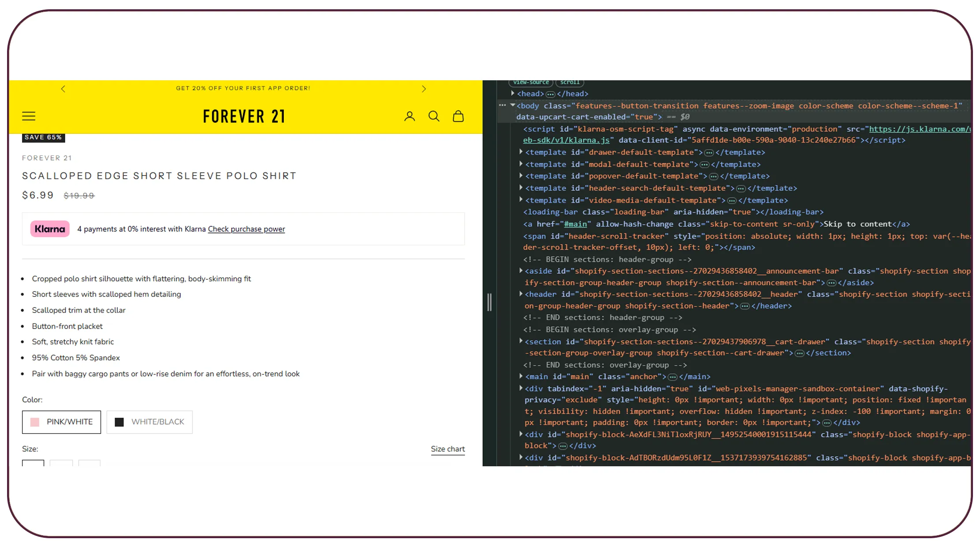Click the pink color swatch square
980x547 pixels.
click(x=35, y=422)
